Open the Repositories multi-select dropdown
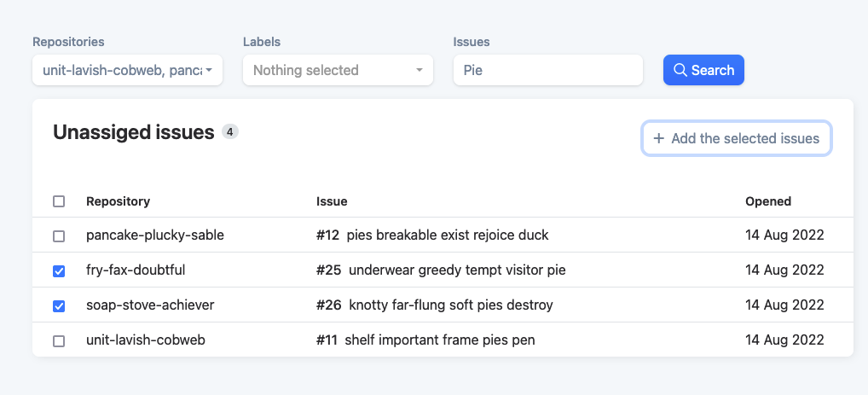The width and height of the screenshot is (868, 395). [127, 70]
